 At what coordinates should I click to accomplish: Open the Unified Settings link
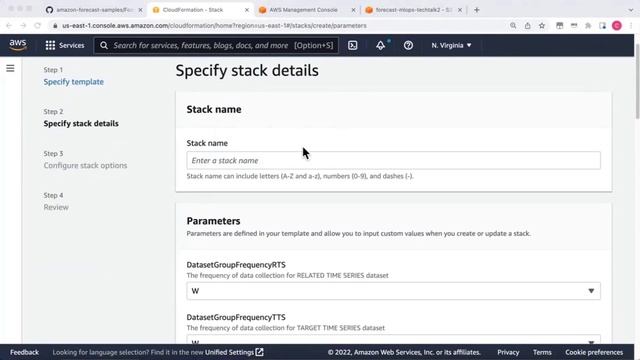[x=234, y=352]
